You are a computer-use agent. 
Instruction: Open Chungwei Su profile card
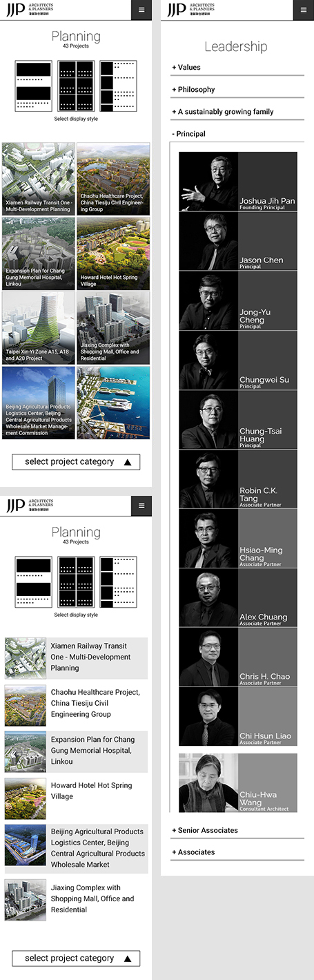[x=238, y=361]
